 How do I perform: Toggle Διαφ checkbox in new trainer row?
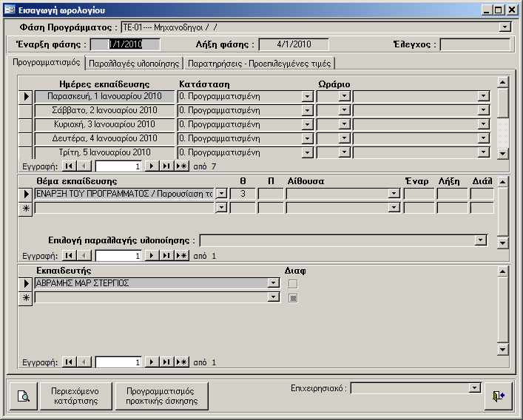coord(293,297)
